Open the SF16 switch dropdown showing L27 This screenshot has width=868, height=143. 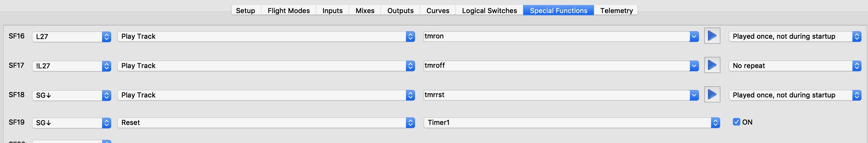72,37
